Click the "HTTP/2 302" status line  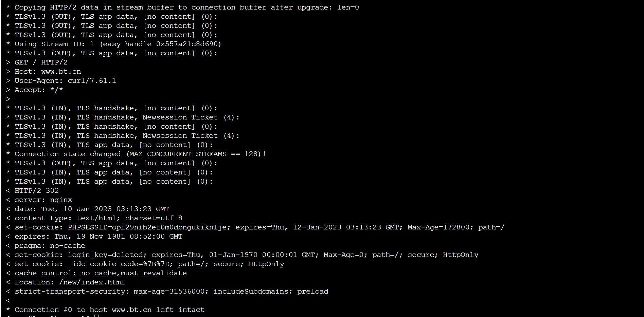tap(36, 191)
